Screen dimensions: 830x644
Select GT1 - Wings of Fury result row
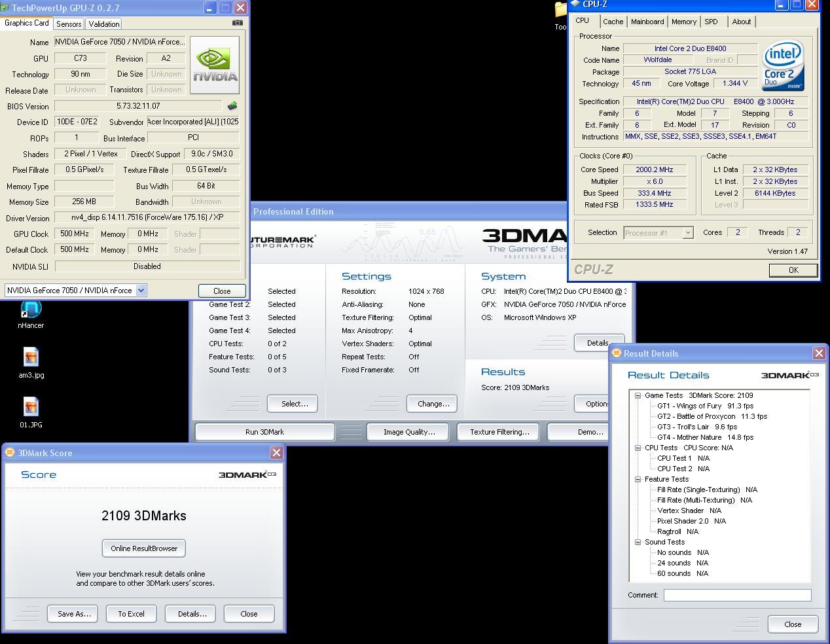tap(705, 406)
